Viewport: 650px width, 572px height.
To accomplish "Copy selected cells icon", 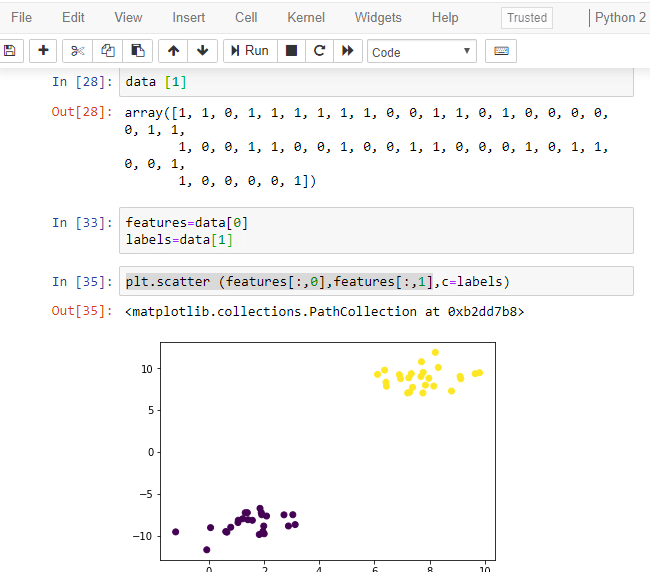I will tap(108, 51).
